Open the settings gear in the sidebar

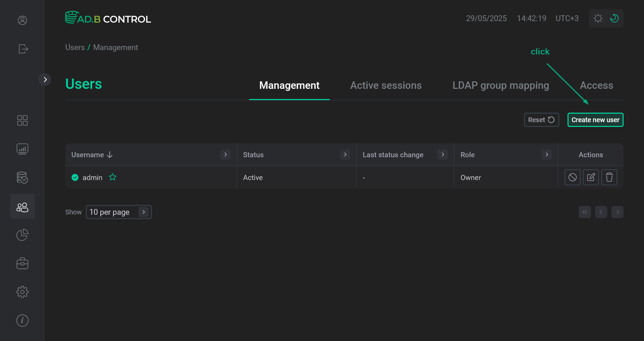[x=22, y=292]
